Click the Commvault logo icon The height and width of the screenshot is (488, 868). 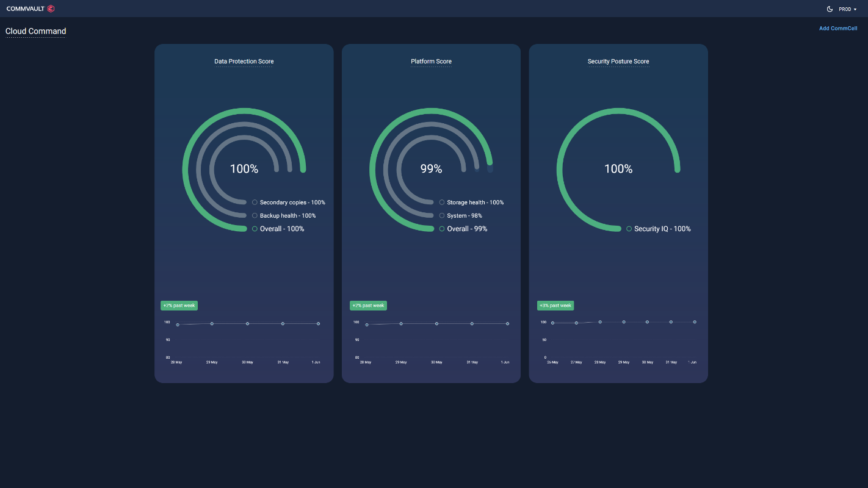(x=51, y=9)
